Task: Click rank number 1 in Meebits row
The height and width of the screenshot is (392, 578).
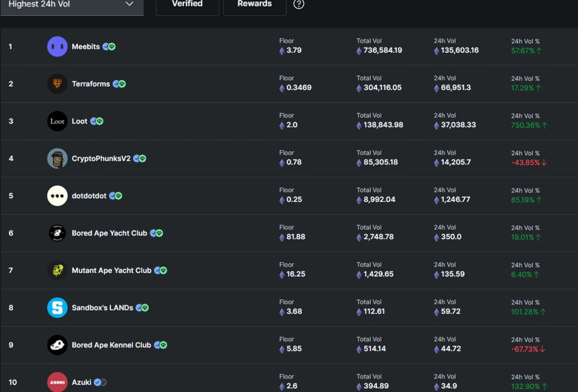Action: [10, 47]
